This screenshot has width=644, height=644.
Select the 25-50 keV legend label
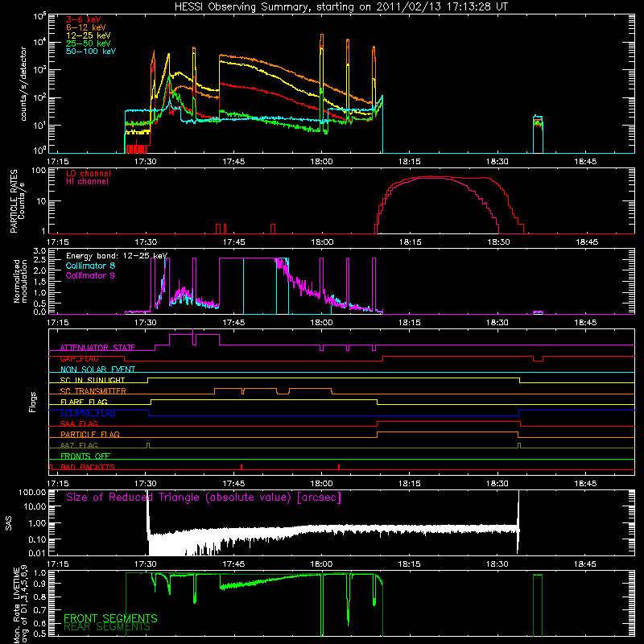pos(89,43)
